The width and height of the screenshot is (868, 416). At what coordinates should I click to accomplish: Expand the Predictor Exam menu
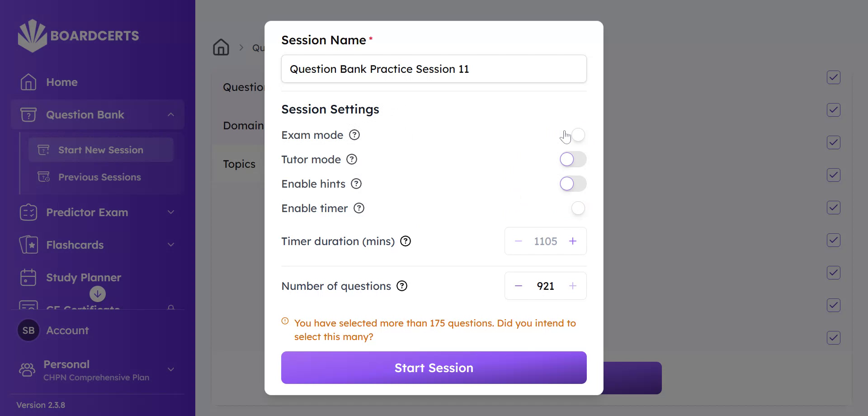coord(171,213)
